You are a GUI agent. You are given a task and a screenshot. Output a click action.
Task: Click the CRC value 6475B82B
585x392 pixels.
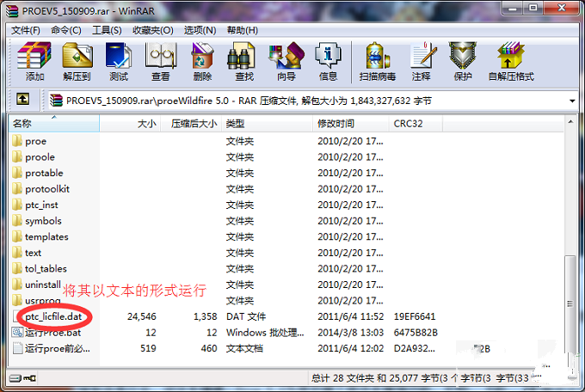point(416,333)
